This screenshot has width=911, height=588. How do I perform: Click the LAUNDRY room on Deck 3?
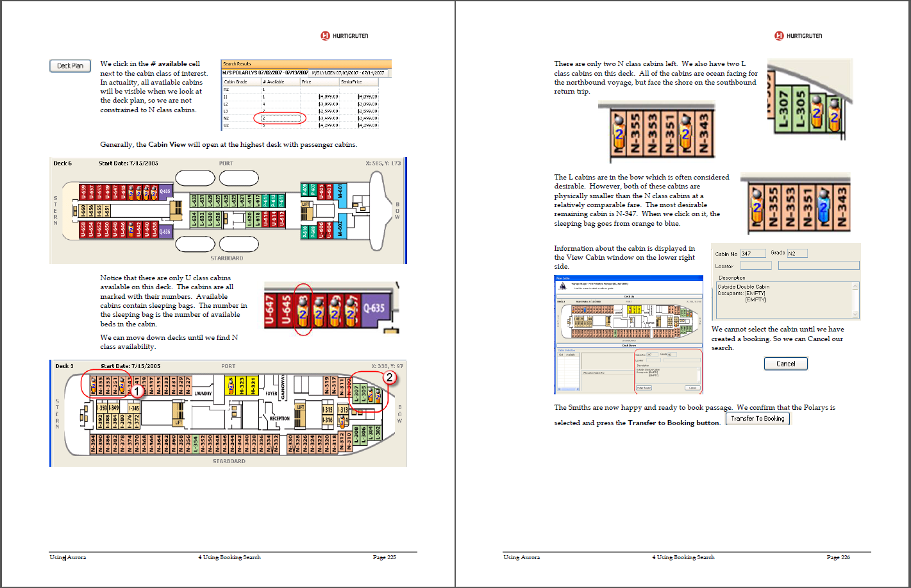point(203,393)
